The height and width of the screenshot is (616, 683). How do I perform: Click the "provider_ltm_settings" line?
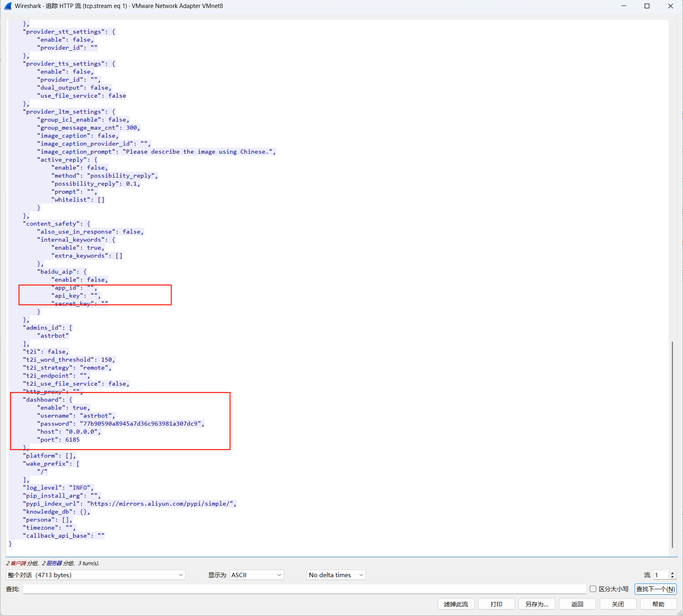tap(69, 112)
